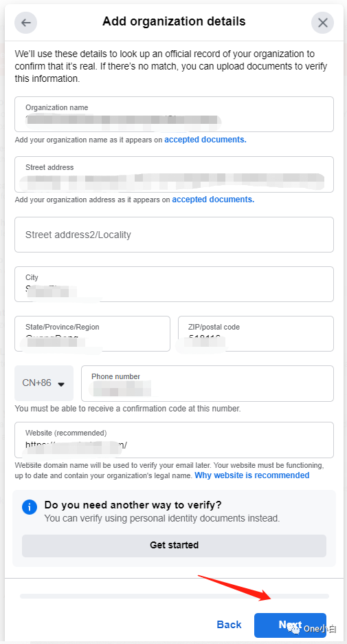Select the Street address2/Locality field
The height and width of the screenshot is (644, 347).
174,235
